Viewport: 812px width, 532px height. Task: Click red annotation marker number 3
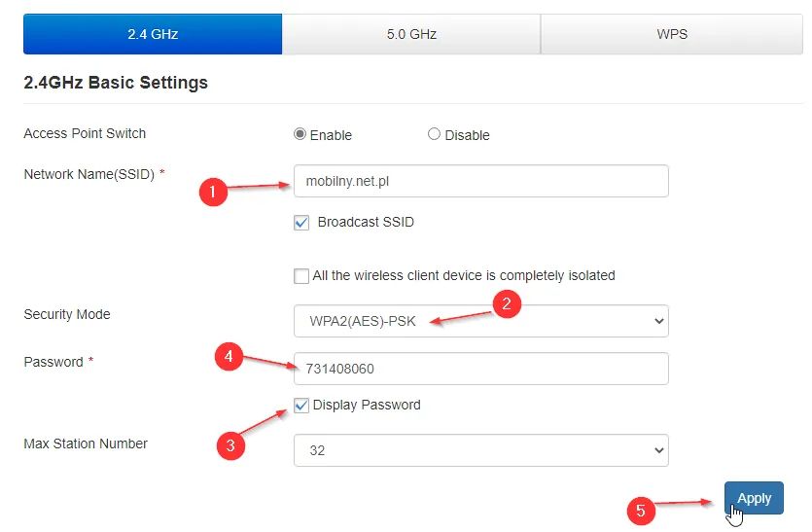230,445
